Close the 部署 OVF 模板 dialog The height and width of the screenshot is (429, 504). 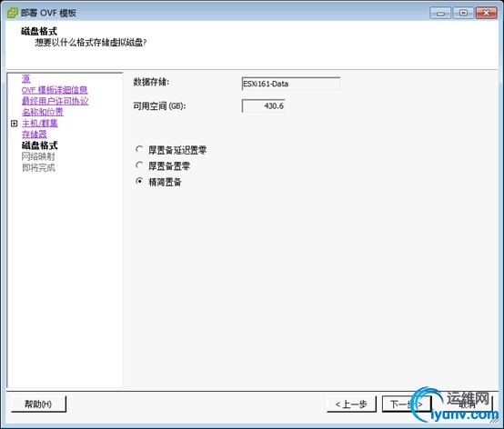tap(487, 13)
